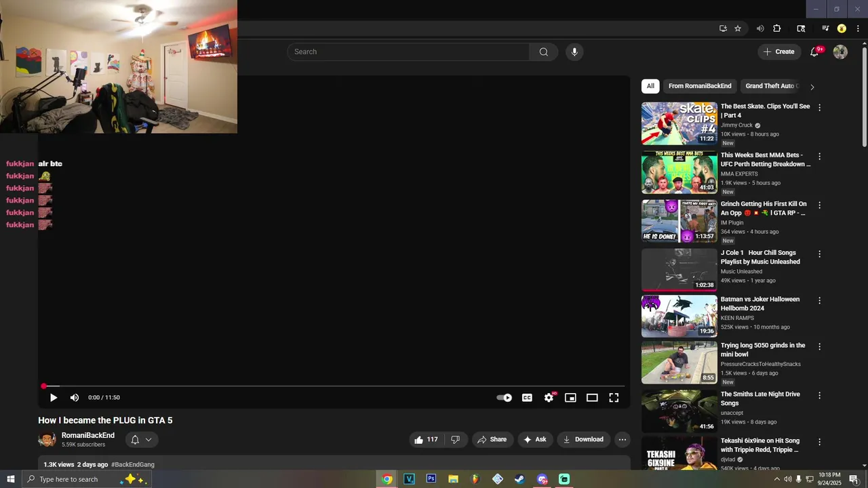Screen dimensions: 868x488
Task: Open Tekashi 6ix9ine on Hit Song title
Action: pyautogui.click(x=760, y=445)
